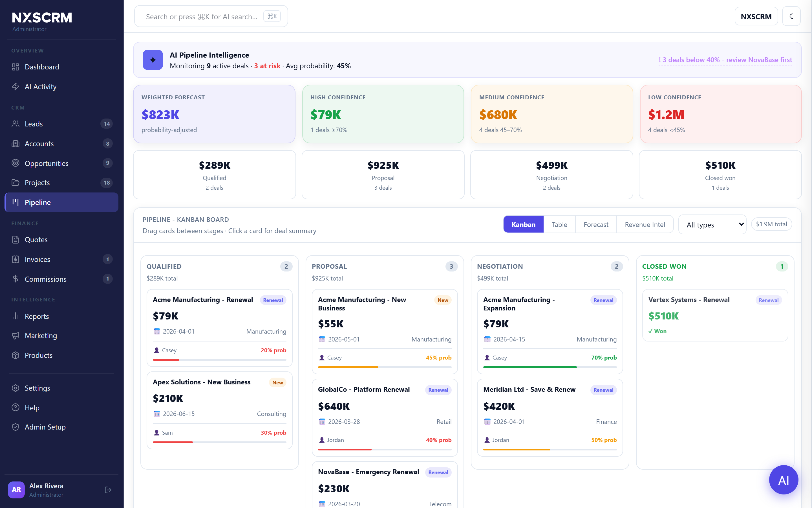Switch to the Kanban view tab

point(524,224)
